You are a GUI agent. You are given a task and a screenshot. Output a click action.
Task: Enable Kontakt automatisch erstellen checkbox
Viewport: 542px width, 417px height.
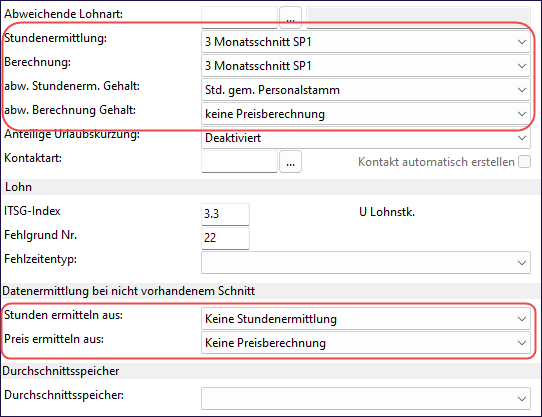(x=524, y=161)
